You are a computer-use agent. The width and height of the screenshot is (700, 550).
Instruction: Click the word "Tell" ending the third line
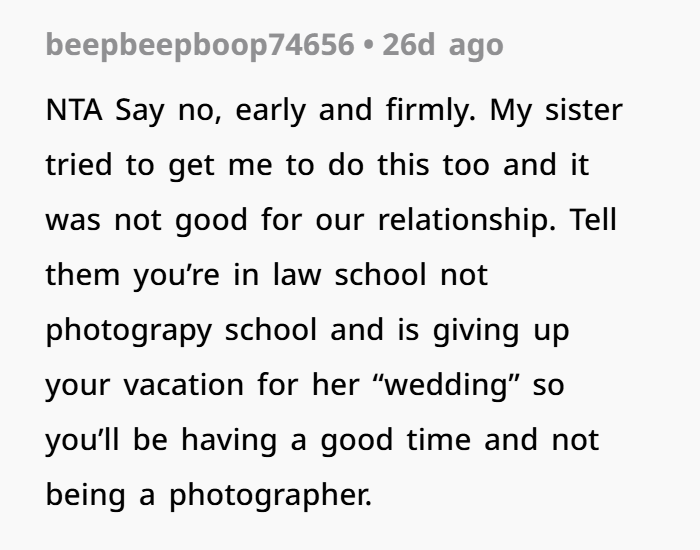(594, 220)
